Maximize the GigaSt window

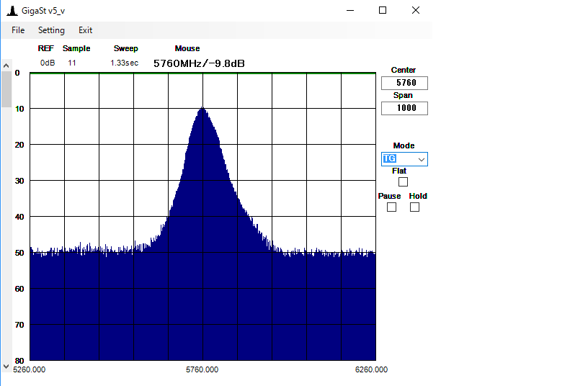pyautogui.click(x=383, y=10)
